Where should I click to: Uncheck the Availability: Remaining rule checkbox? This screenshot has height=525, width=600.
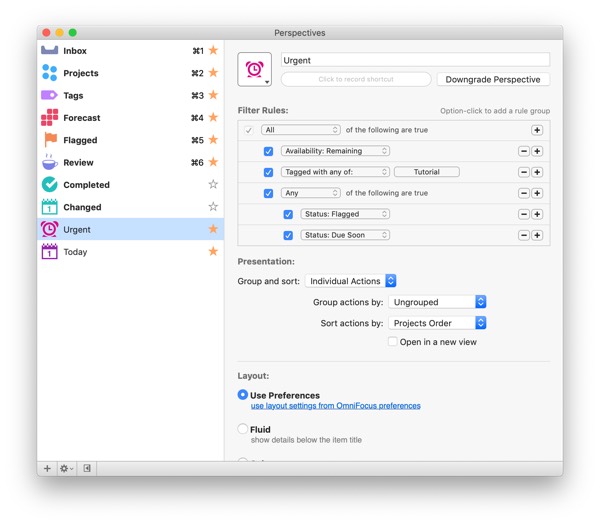268,151
